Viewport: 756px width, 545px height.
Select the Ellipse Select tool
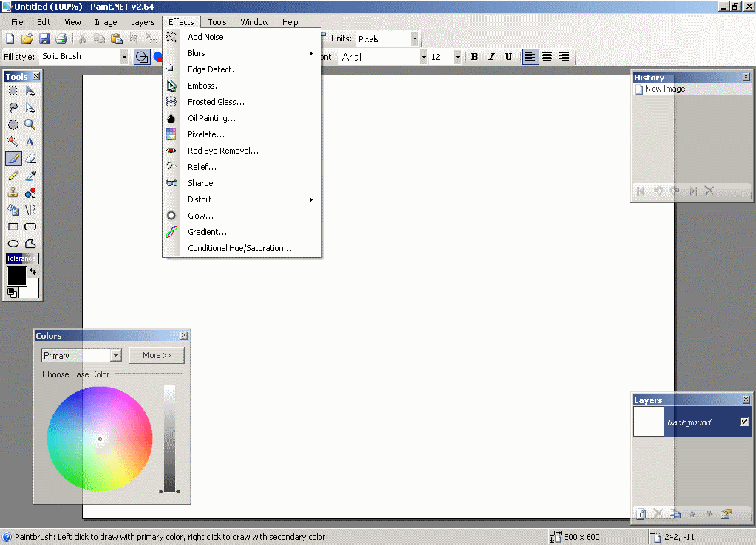[13, 124]
